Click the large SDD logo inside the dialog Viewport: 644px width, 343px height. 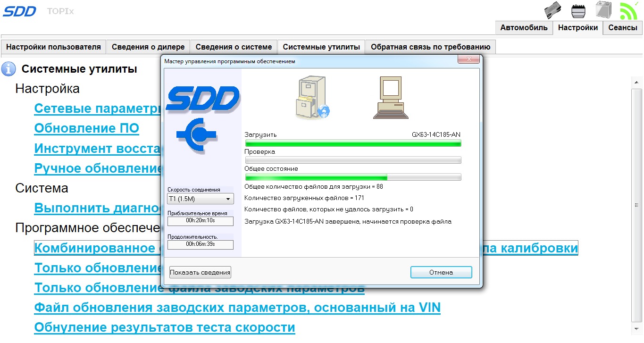coord(203,99)
